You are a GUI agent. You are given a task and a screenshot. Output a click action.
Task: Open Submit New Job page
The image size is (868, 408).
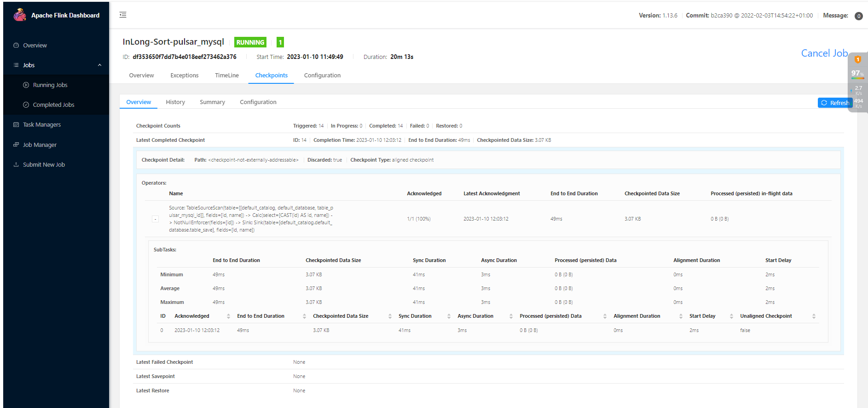tap(44, 164)
